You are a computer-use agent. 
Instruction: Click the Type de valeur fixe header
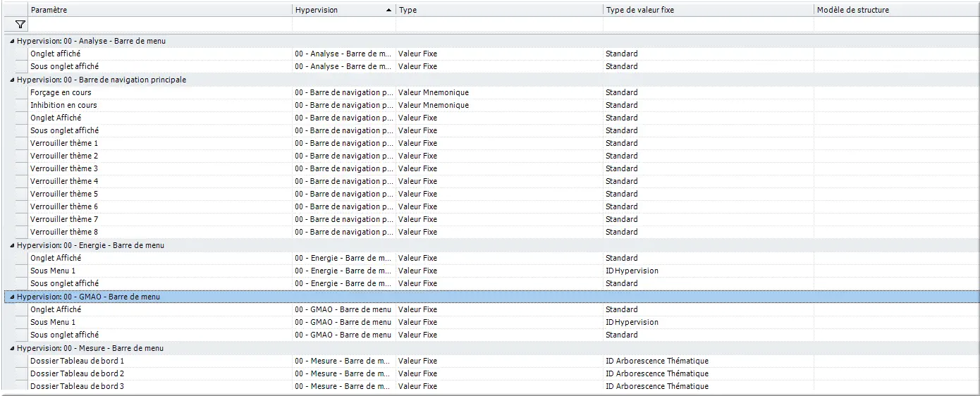click(708, 11)
